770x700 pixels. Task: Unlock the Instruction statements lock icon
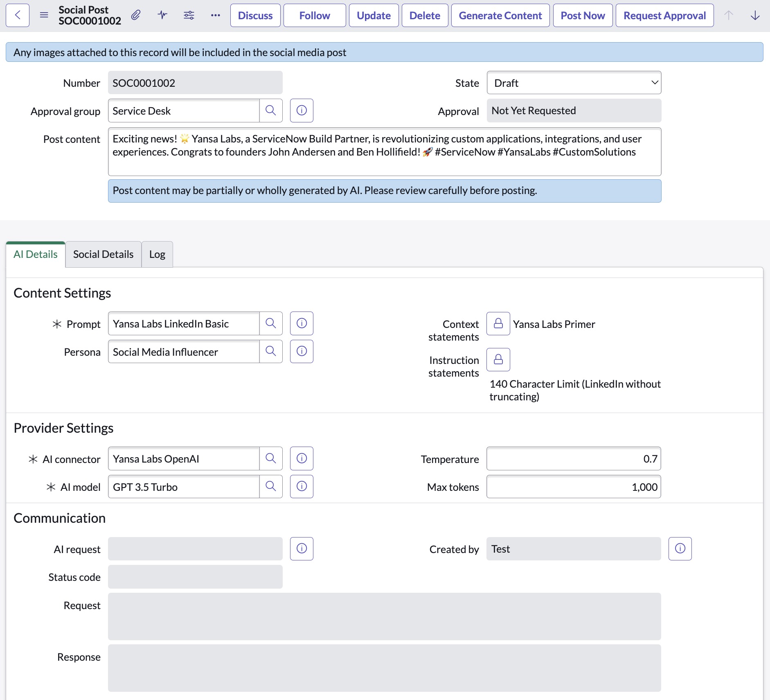[498, 359]
